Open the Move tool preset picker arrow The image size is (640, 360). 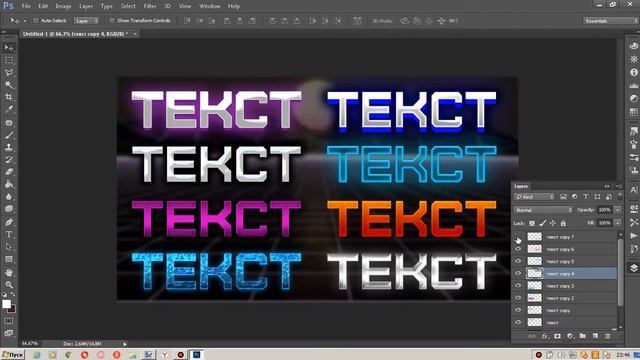point(24,20)
